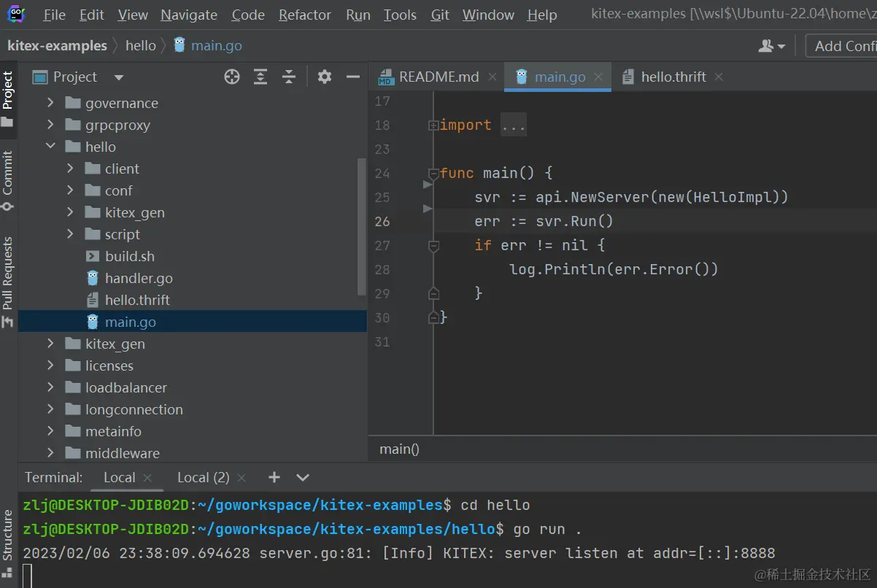Hide the Project panel with minus icon
Screen dimensions: 877x588
[353, 77]
